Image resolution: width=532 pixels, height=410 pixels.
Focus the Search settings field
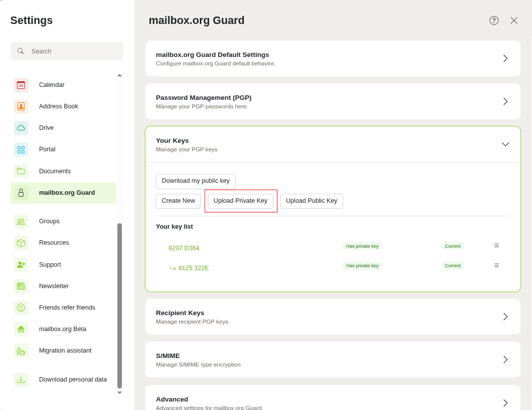(x=67, y=51)
